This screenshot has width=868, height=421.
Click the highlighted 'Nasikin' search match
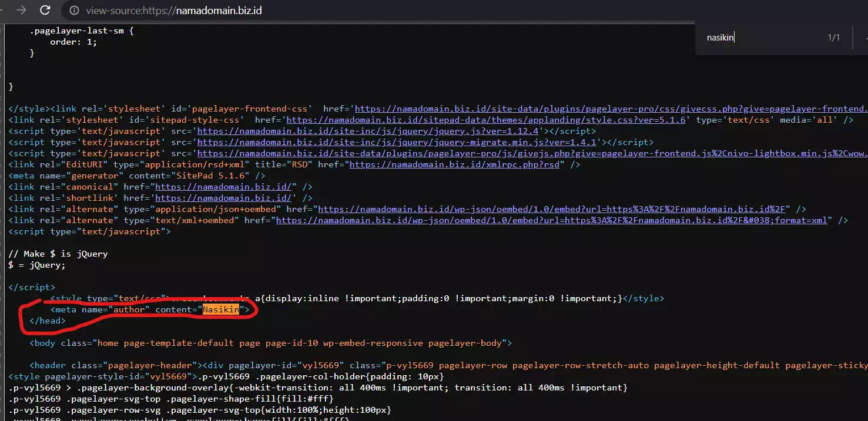click(x=221, y=309)
